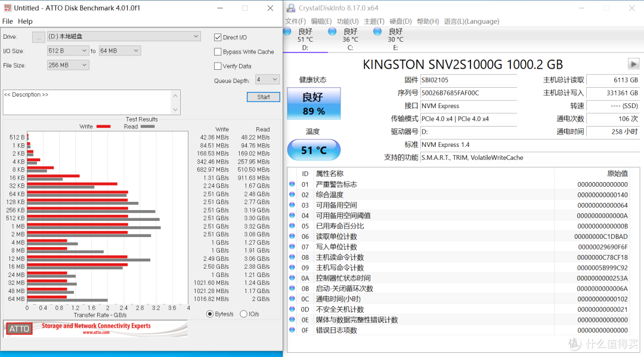Image resolution: width=644 pixels, height=357 pixels.
Task: Click the 51 °C temperature button
Action: point(314,150)
